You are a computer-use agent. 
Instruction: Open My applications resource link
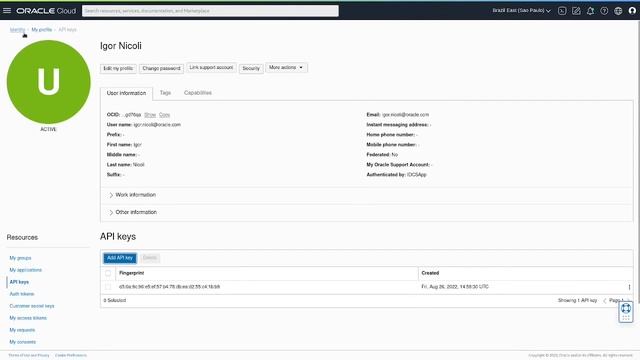pos(26,270)
